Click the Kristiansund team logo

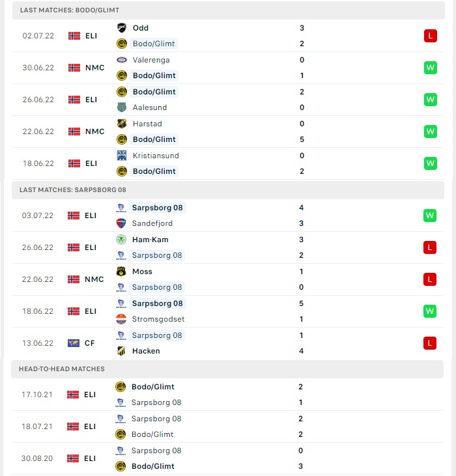122,156
